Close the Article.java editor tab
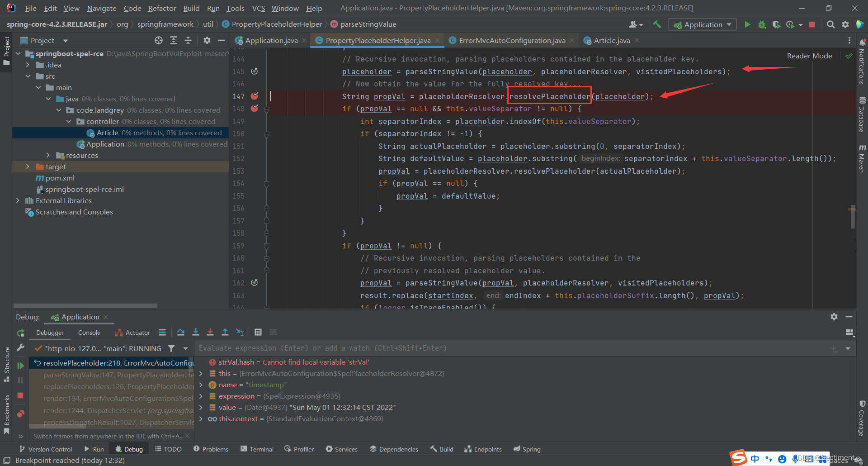The height and width of the screenshot is (466, 868). (x=637, y=40)
